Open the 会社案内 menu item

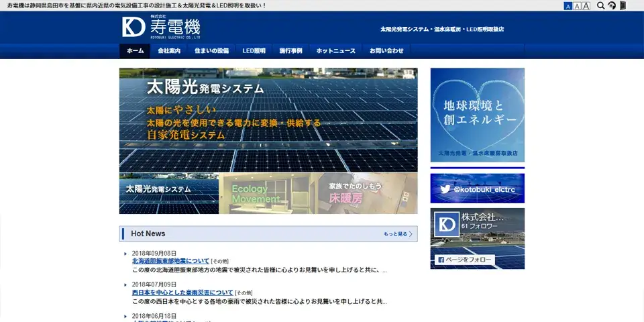point(169,51)
